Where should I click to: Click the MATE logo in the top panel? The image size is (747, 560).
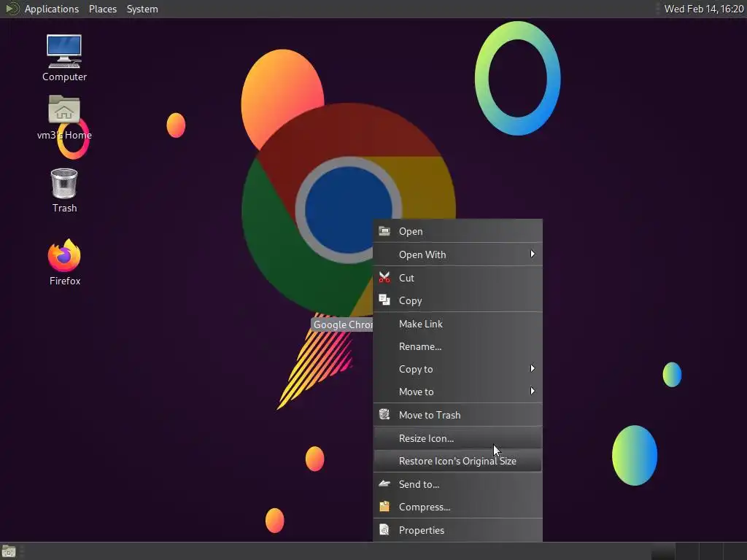[x=12, y=9]
